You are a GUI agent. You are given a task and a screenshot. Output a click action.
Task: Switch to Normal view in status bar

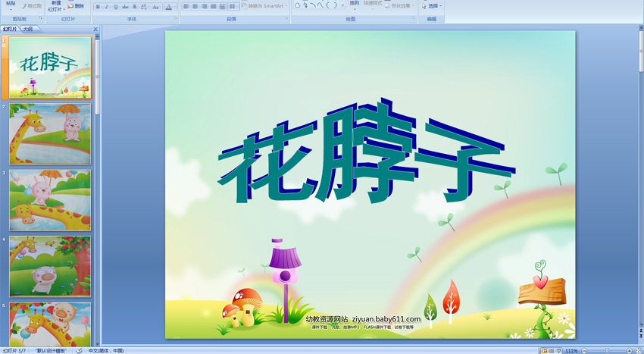pyautogui.click(x=544, y=351)
